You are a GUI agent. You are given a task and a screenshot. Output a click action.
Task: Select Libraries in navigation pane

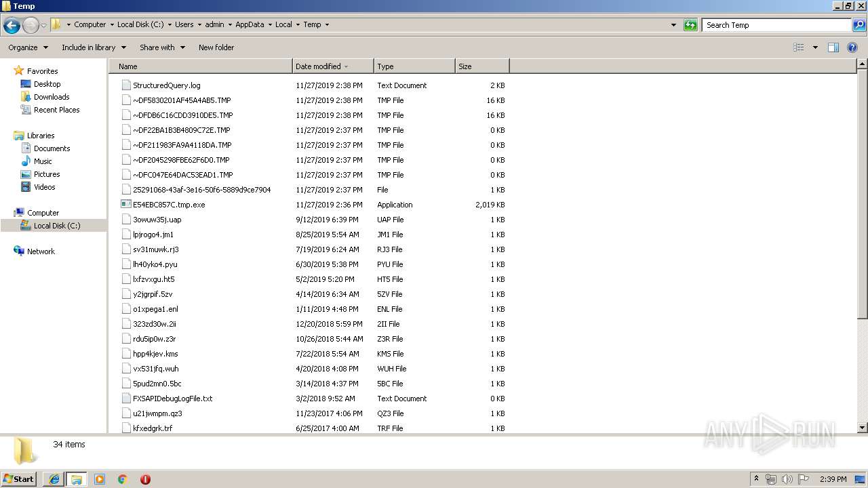41,136
